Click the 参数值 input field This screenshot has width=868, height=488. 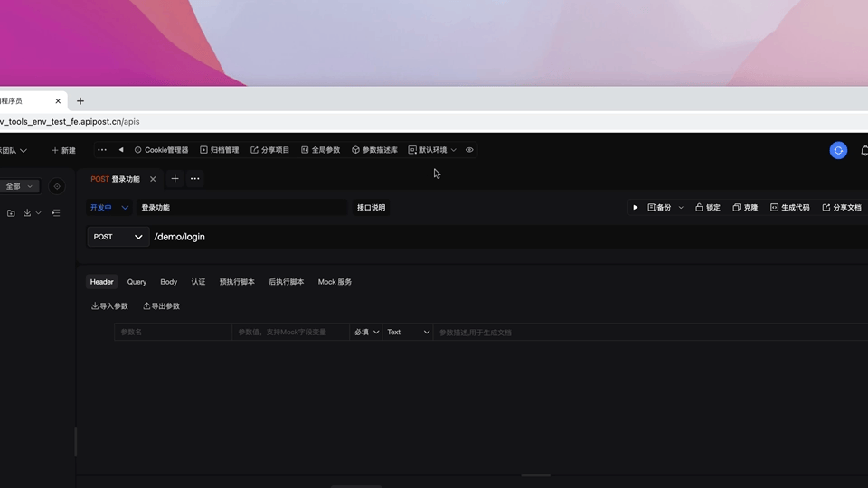(290, 332)
